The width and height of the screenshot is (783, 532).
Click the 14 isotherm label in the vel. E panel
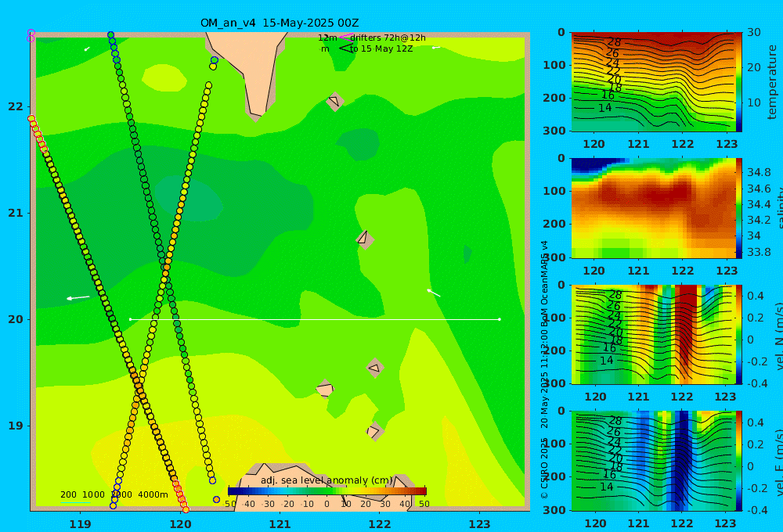click(606, 487)
